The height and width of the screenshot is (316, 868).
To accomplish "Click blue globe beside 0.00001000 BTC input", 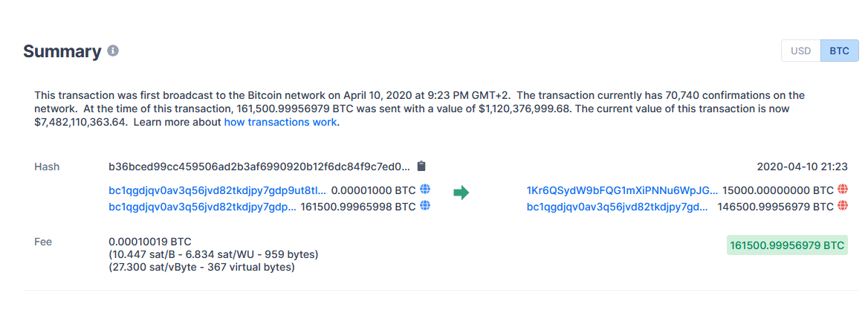I will [x=425, y=190].
